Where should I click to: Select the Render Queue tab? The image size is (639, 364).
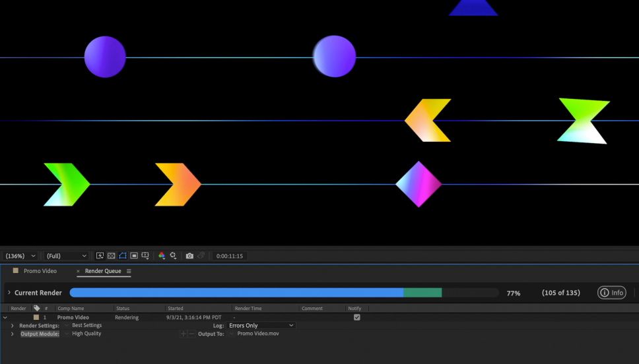tap(103, 271)
